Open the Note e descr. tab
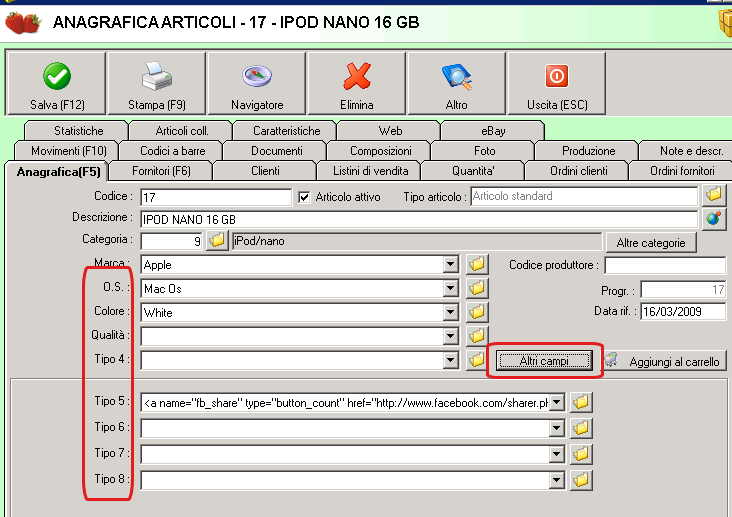Screen dimensions: 732x517 coord(688,151)
